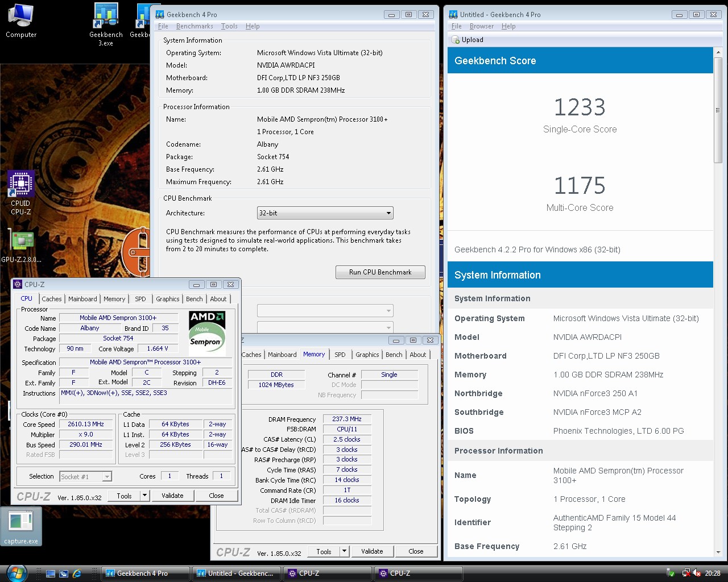The image size is (728, 582).
Task: Switch to the Memory tab in front CPU-Z
Action: point(114,299)
